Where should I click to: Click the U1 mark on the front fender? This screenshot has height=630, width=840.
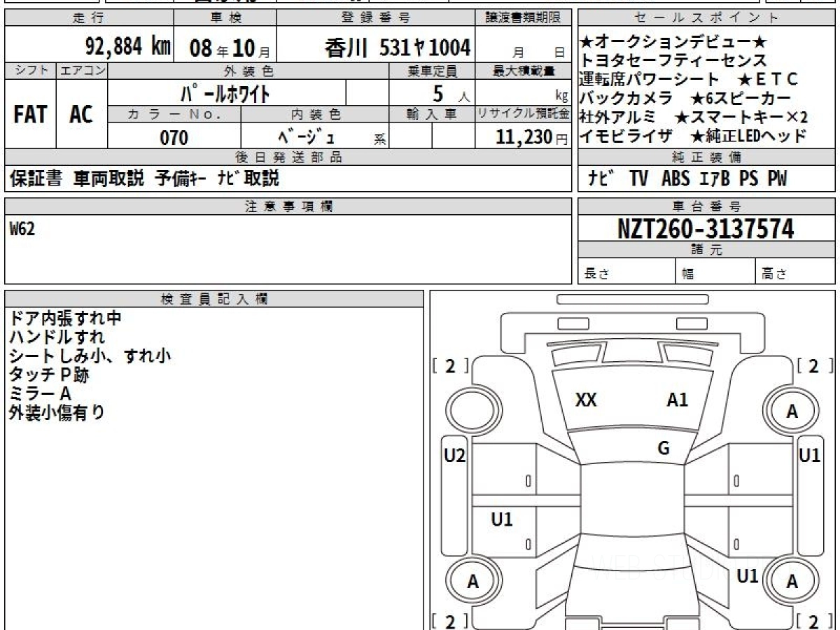810,456
